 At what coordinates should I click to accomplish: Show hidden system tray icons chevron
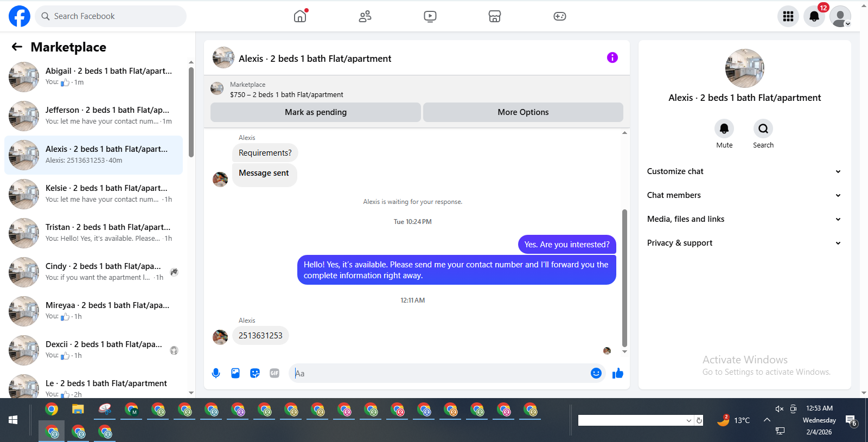(767, 420)
